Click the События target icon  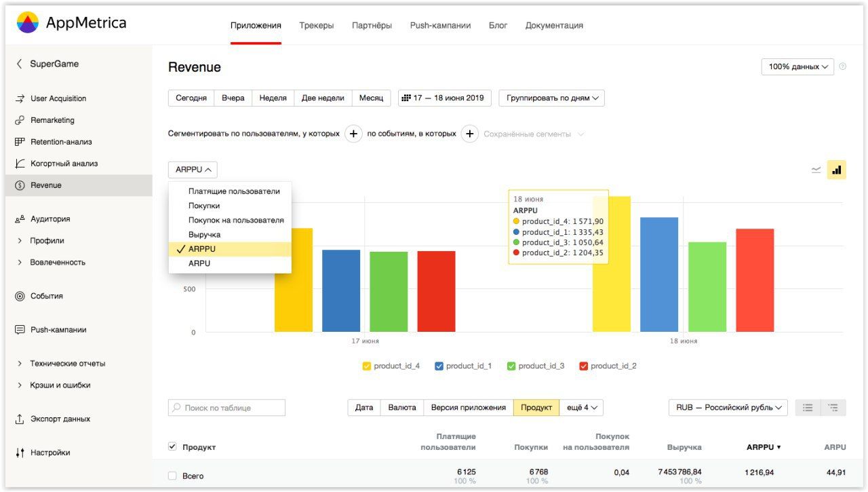[20, 296]
